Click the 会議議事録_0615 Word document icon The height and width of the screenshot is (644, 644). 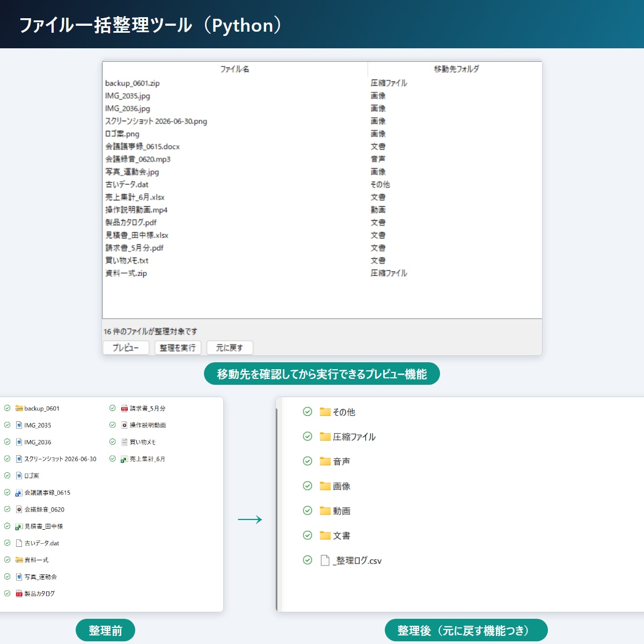(x=19, y=493)
